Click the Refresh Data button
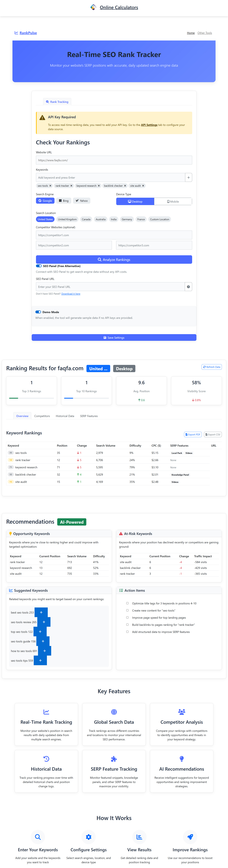Viewport: 228px width, 868px height. pos(211,367)
